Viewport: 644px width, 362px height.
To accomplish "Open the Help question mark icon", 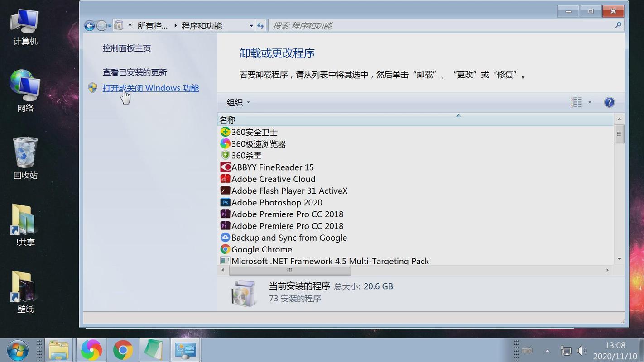I will (x=609, y=102).
